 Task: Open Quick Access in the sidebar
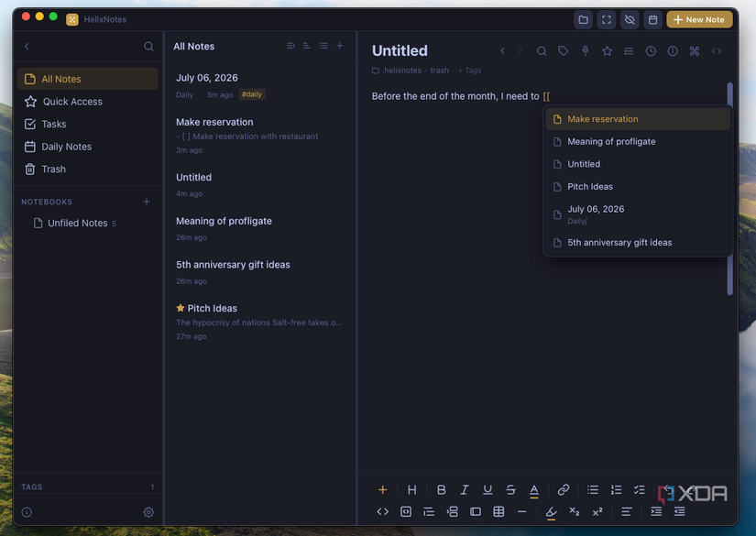(x=88, y=102)
